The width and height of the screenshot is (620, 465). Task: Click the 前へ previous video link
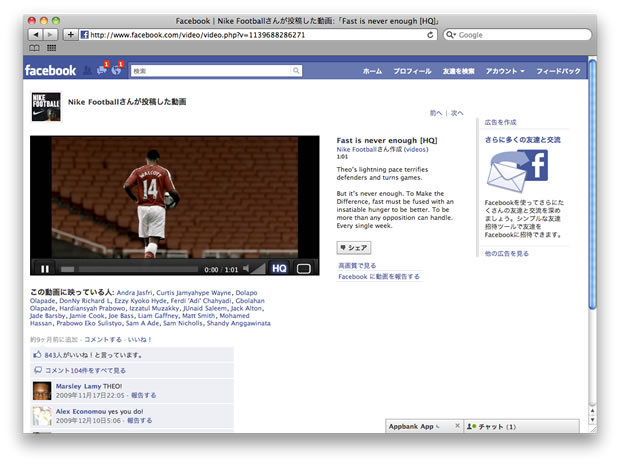(x=436, y=113)
